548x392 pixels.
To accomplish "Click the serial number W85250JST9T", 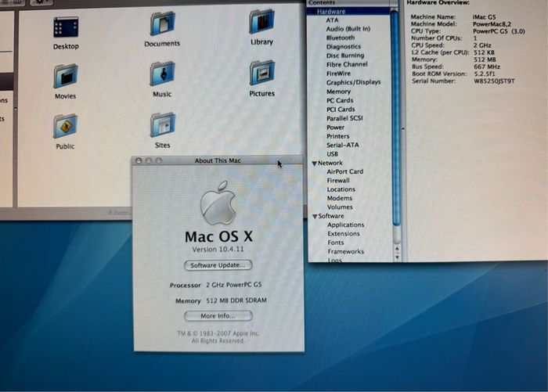I will pyautogui.click(x=494, y=81).
